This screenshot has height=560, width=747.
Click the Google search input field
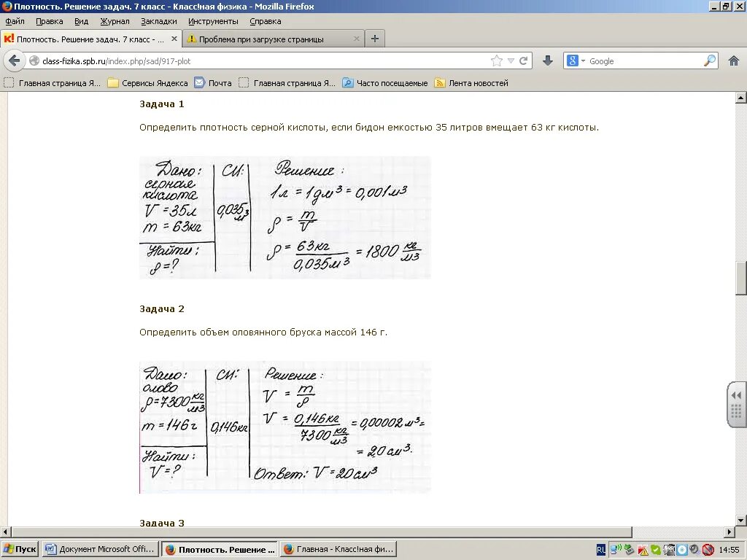(x=645, y=61)
